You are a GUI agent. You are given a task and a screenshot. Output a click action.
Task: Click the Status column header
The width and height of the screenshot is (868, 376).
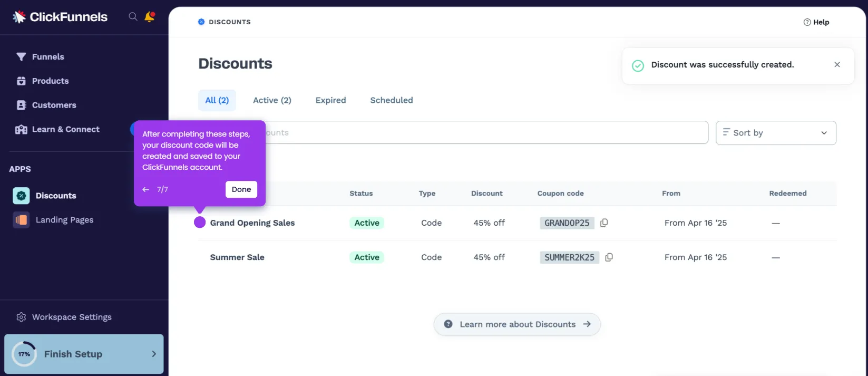click(x=361, y=194)
